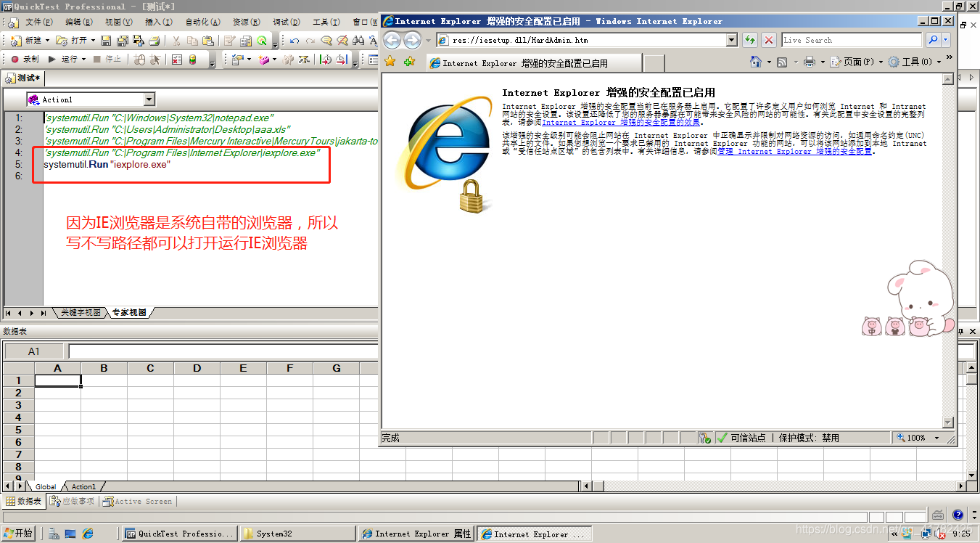The width and height of the screenshot is (980, 543).
Task: Click the IE Print icon
Action: pyautogui.click(x=810, y=62)
